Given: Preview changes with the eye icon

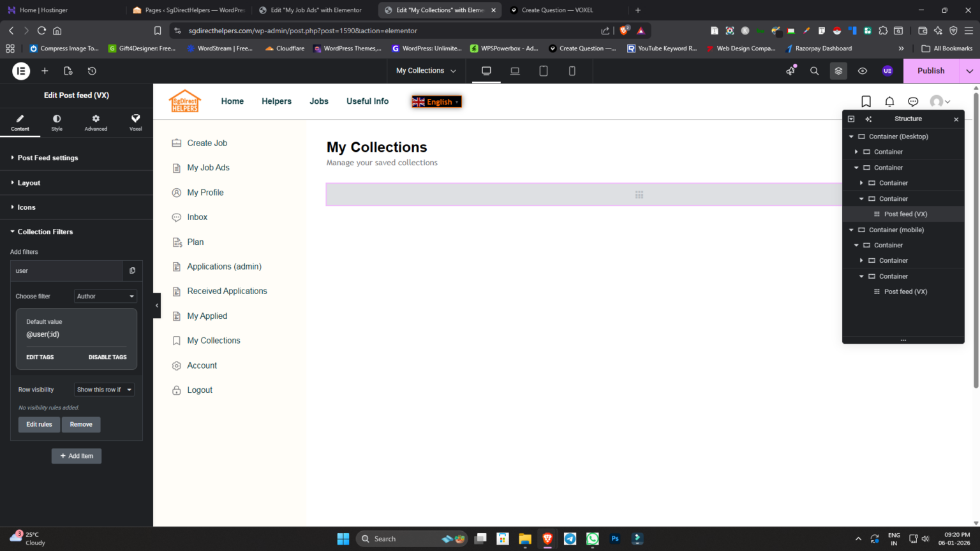Looking at the screenshot, I should tap(862, 71).
